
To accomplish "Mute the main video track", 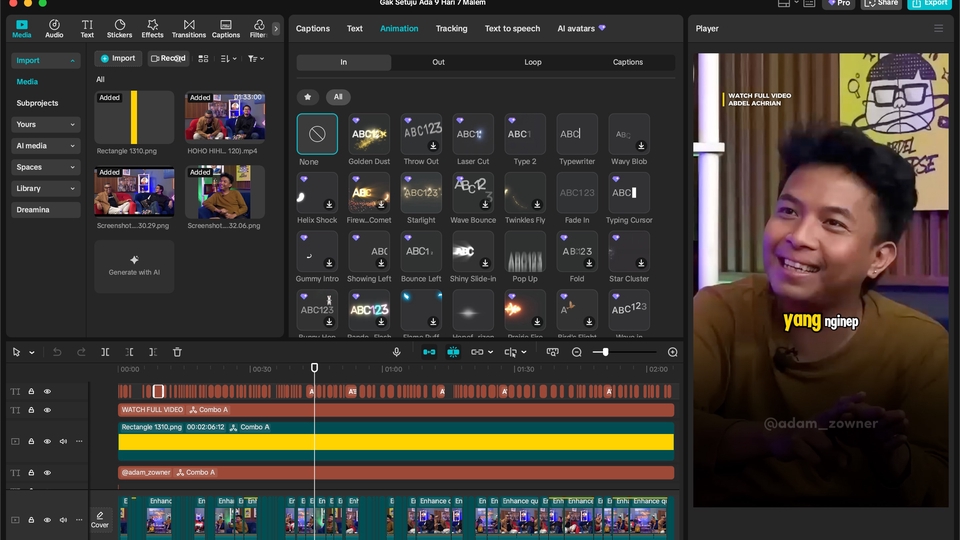I will (x=63, y=520).
